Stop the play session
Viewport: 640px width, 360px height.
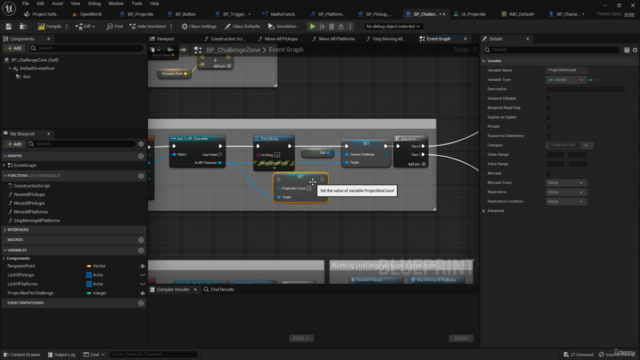coord(331,27)
